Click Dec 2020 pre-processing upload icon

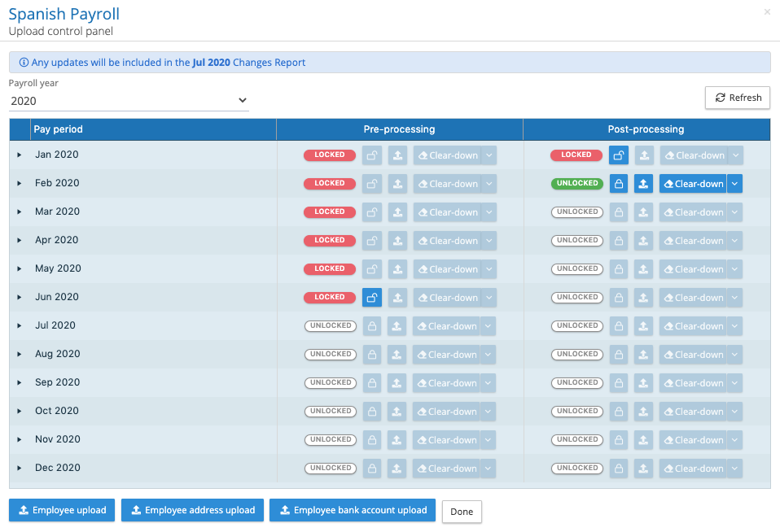pos(397,469)
